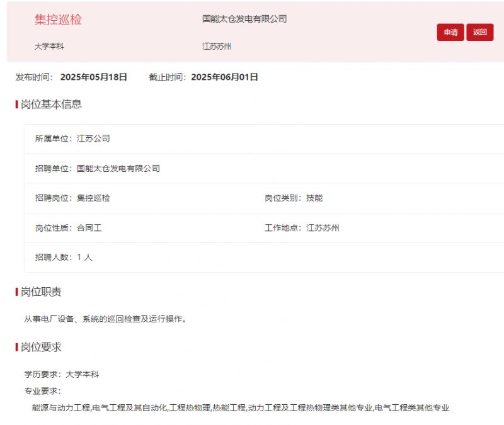
Task: Select the publish date 2025年05月18日
Action: tap(93, 77)
